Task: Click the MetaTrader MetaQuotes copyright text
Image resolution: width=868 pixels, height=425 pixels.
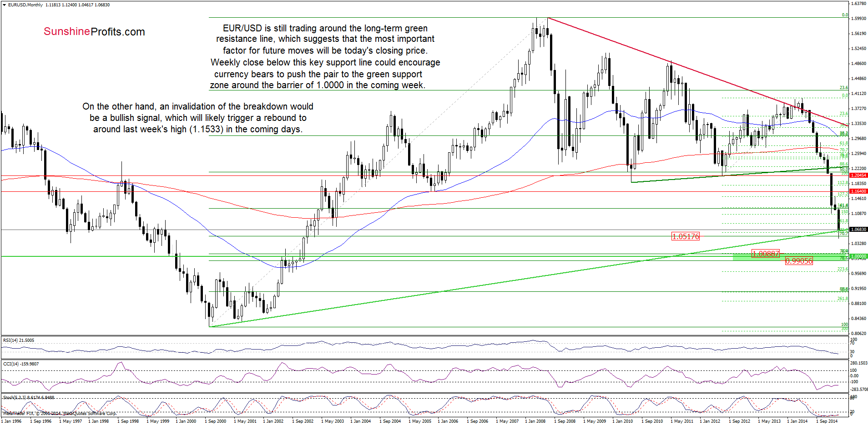Action: [x=60, y=414]
